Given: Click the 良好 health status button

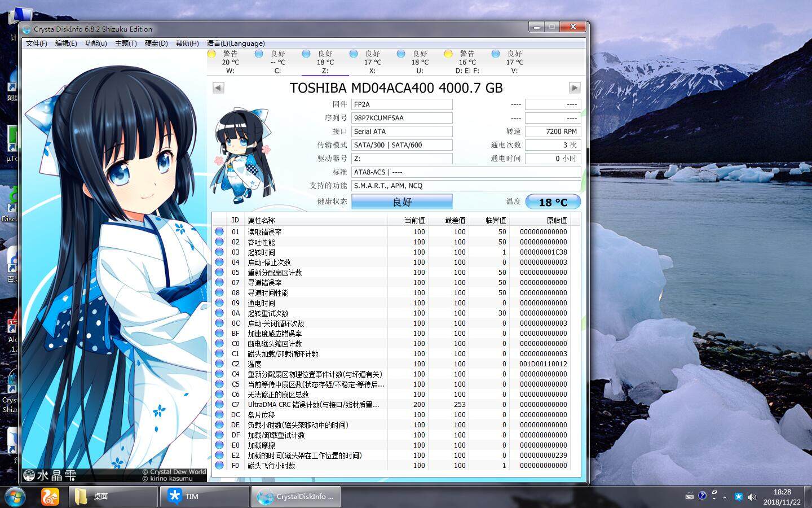Looking at the screenshot, I should [402, 202].
